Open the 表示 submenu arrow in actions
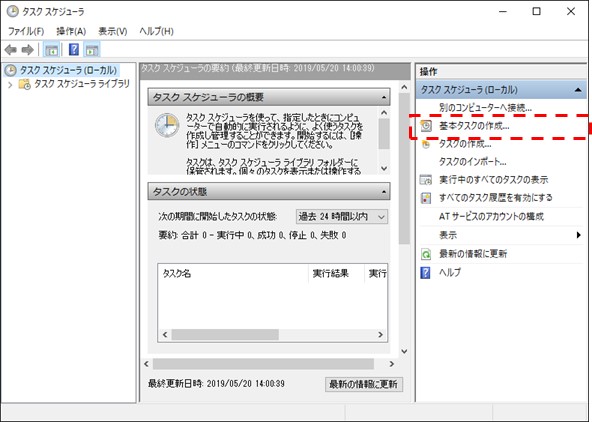This screenshot has height=422, width=592. coord(578,235)
